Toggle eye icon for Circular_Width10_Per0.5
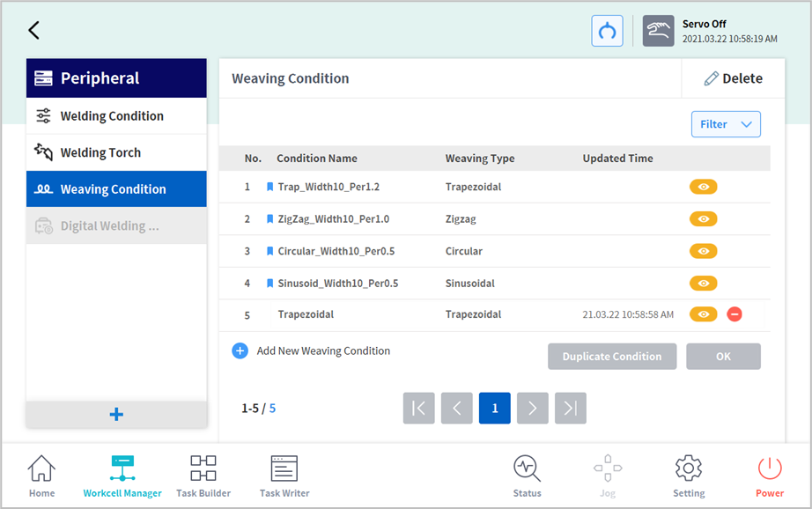The width and height of the screenshot is (812, 509). [703, 251]
